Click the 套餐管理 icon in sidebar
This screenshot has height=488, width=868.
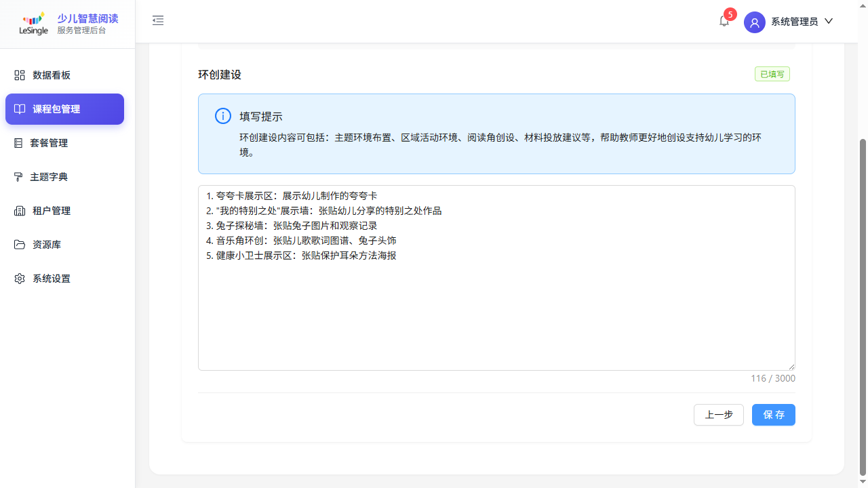(18, 143)
